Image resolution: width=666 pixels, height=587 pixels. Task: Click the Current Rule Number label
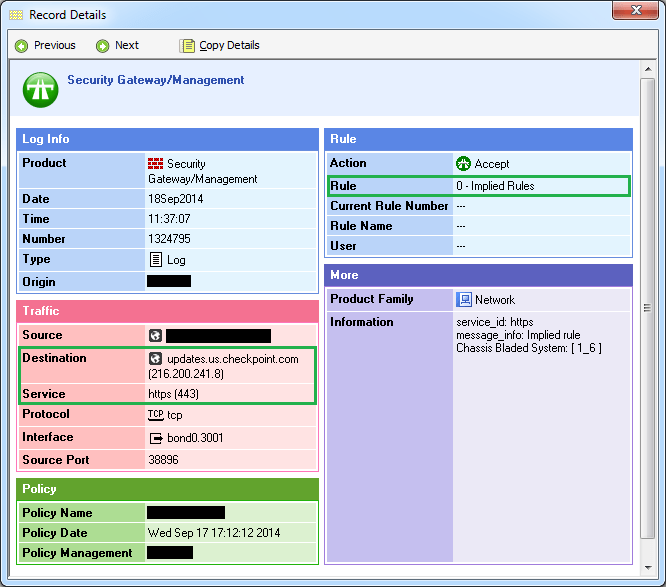tap(389, 206)
